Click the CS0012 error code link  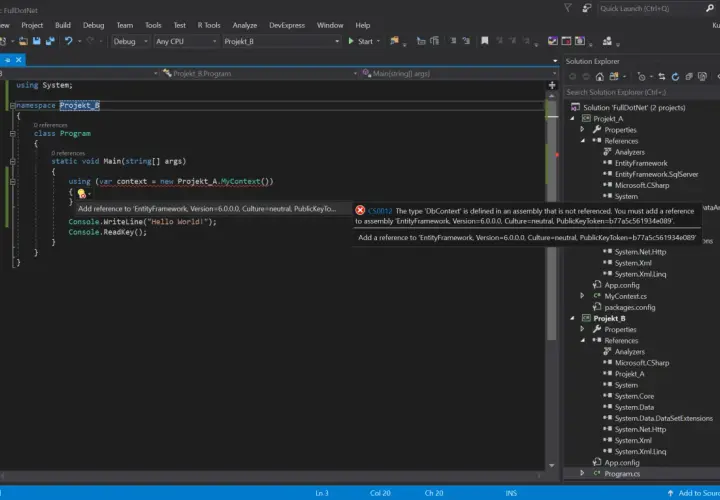(x=380, y=211)
